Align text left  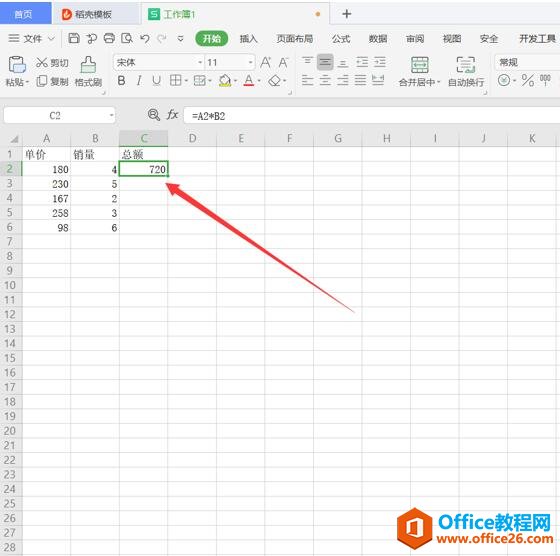tap(307, 80)
